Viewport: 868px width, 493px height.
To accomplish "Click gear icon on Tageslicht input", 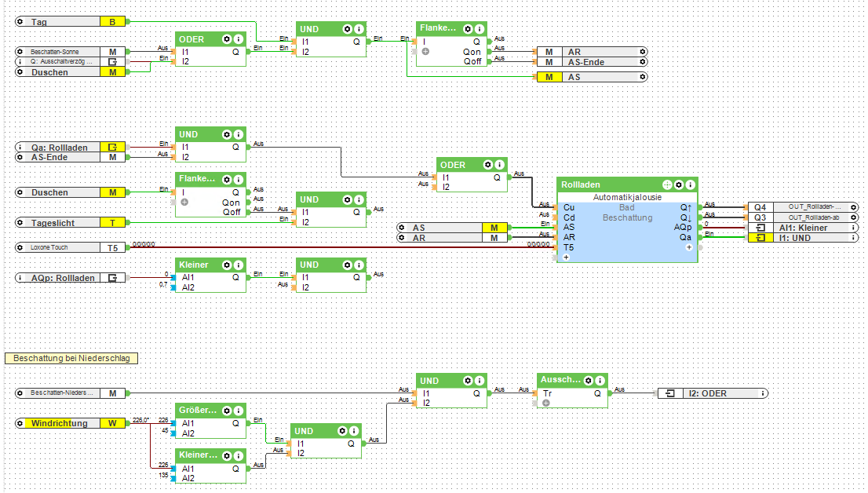I will coord(20,223).
